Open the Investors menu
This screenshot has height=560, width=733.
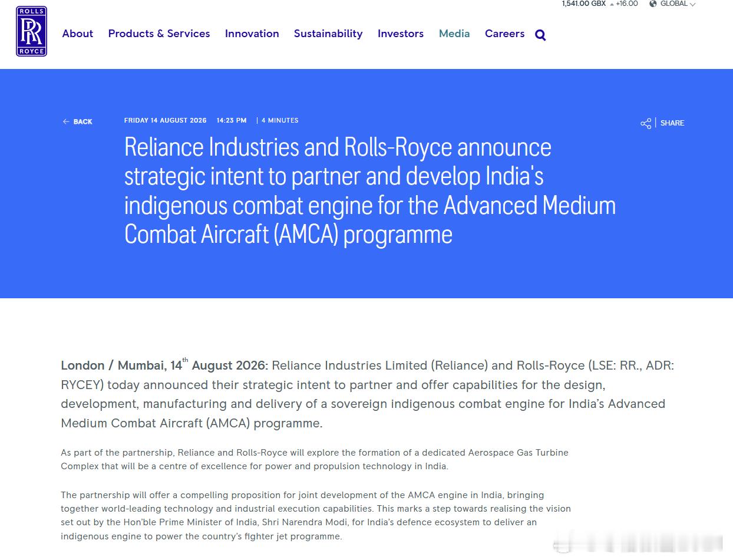pyautogui.click(x=401, y=34)
